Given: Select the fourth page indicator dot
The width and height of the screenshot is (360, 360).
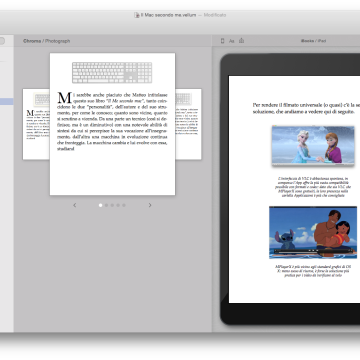Looking at the screenshot, I should [118, 205].
